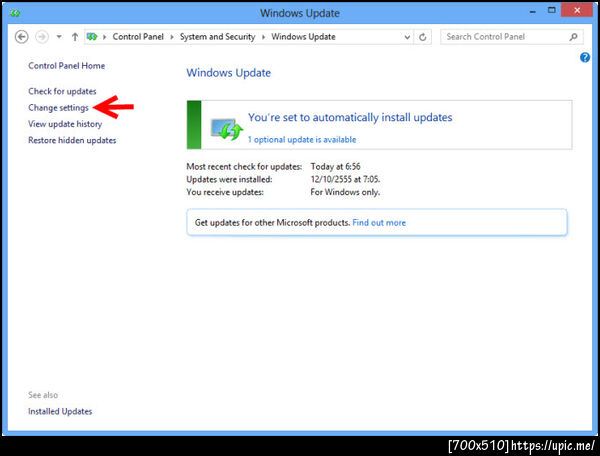Open the address bar history dropdown

coord(407,37)
